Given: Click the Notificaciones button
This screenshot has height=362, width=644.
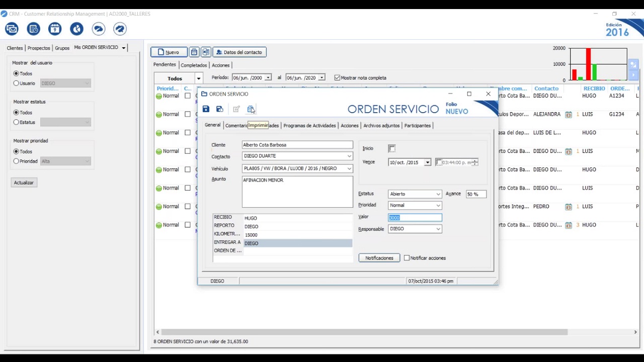Looking at the screenshot, I should click(379, 258).
